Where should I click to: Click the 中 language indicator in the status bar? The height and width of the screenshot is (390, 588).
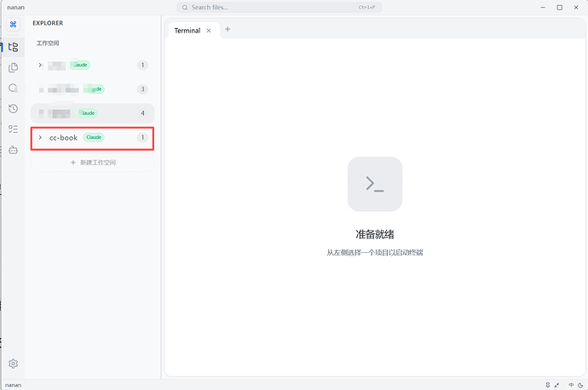tap(571, 385)
